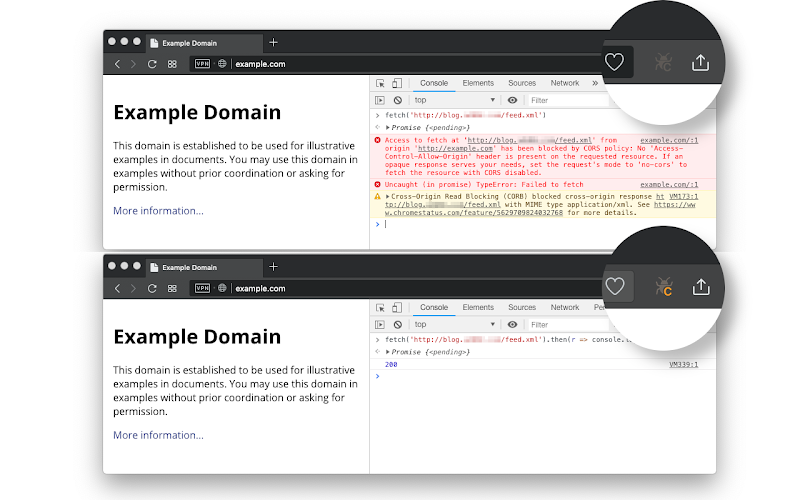The image size is (800, 500).
Task: Click the greyed-out CORS extension icon
Action: (x=663, y=62)
